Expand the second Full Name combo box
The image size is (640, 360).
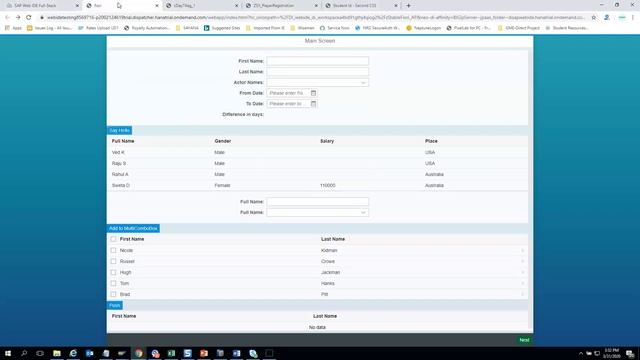click(363, 212)
